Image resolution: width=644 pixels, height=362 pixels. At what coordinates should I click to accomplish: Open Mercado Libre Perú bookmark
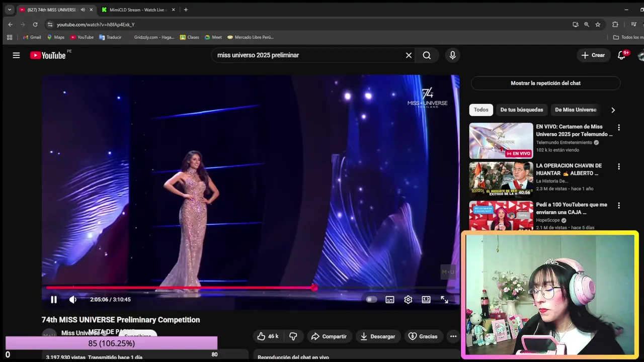251,37
